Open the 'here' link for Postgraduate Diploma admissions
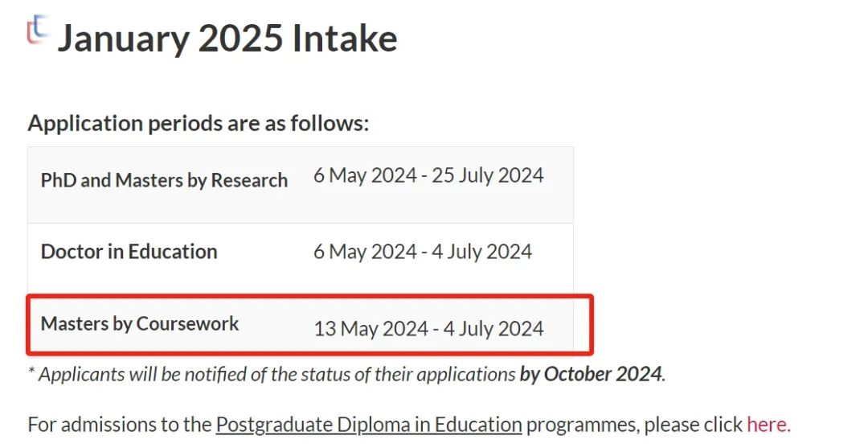The image size is (868, 448). tap(767, 425)
